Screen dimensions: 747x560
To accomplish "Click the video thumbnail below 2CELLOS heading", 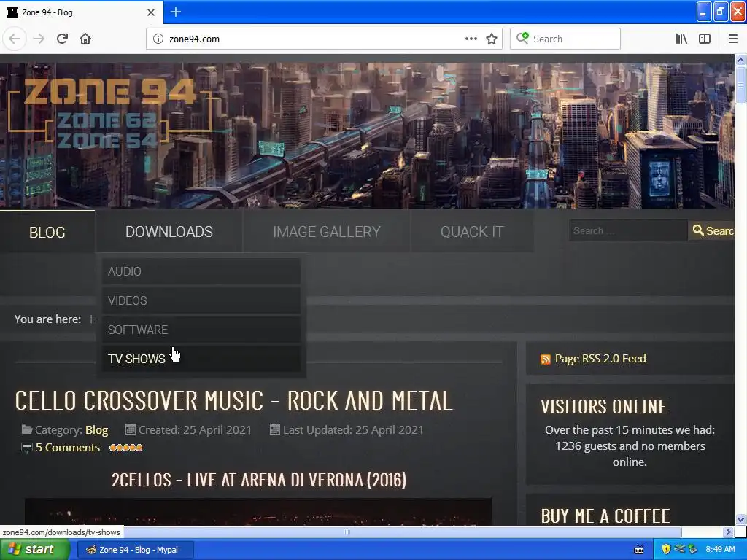I will pos(258,511).
